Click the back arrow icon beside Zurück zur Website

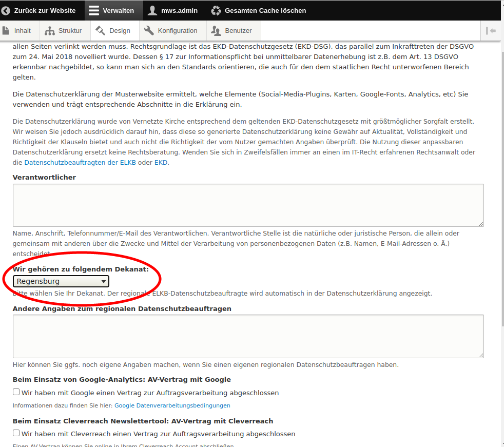(6, 10)
